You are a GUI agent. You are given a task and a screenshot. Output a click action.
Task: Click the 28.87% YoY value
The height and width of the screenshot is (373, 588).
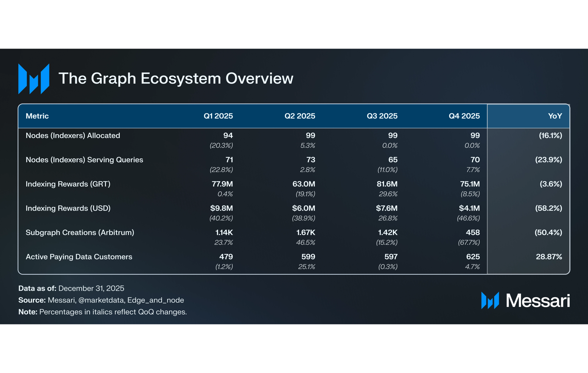coord(549,257)
